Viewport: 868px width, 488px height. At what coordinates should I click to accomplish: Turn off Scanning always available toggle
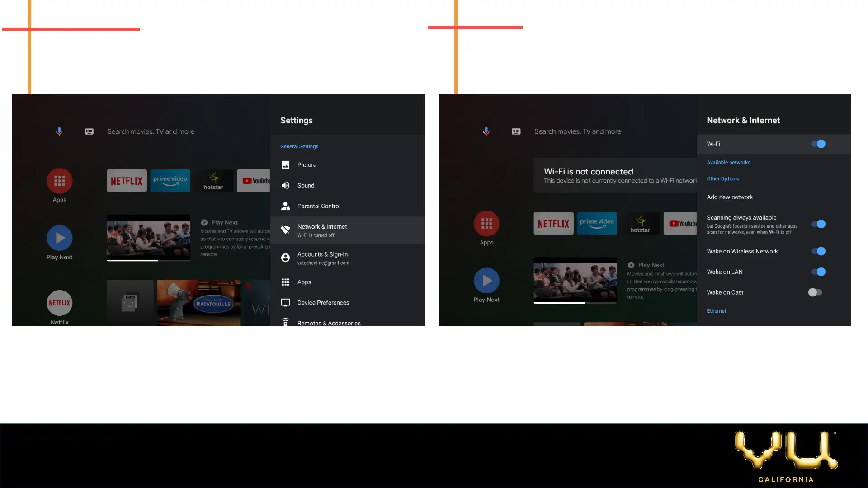pyautogui.click(x=818, y=224)
